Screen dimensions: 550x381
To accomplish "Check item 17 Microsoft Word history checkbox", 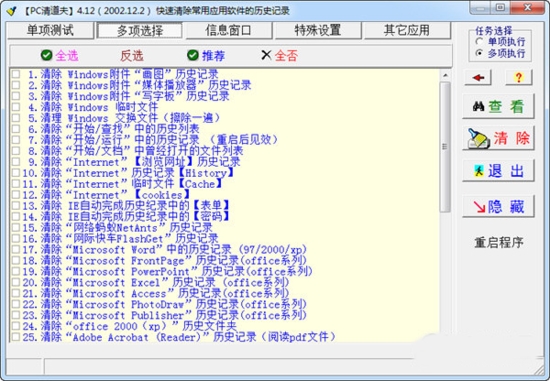I will [x=16, y=249].
